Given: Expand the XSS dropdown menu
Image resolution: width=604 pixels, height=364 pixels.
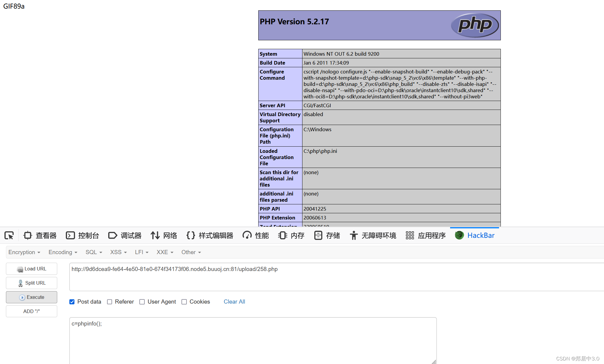Looking at the screenshot, I should [118, 252].
